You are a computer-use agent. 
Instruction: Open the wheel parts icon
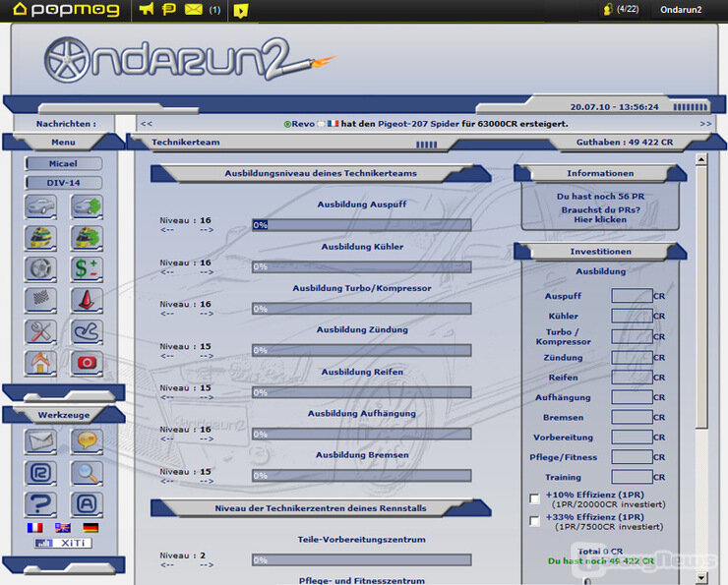click(x=41, y=269)
